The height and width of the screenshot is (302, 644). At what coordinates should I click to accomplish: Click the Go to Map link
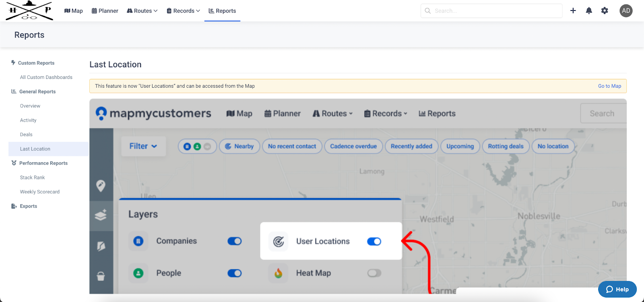click(x=609, y=86)
